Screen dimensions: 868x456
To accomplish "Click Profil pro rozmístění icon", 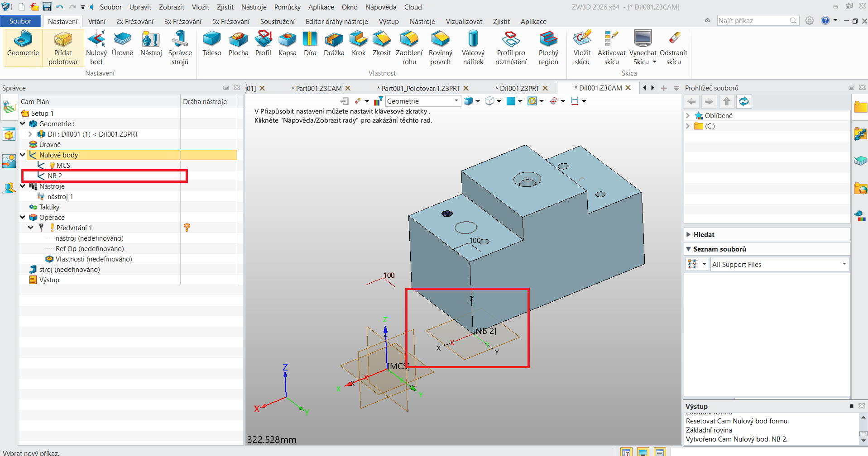I will 511,47.
